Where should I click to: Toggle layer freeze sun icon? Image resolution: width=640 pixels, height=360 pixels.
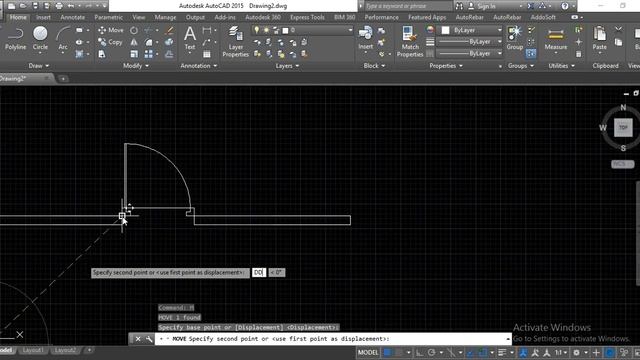coord(266,30)
